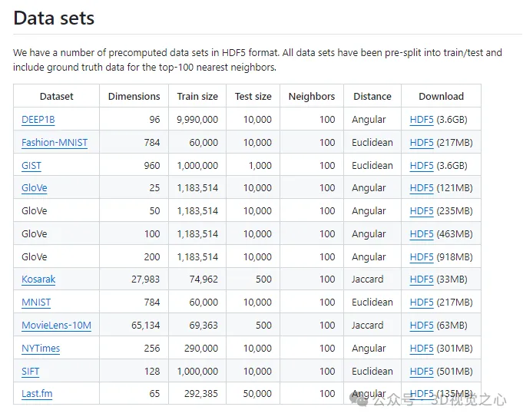Open the GloVe dataset link
Viewport: 523px width, 420px height.
[35, 188]
